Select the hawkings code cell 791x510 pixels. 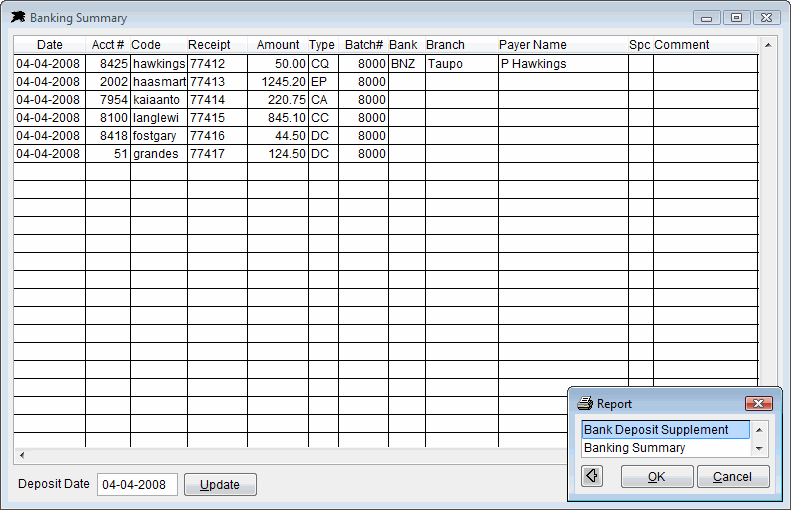[159, 64]
